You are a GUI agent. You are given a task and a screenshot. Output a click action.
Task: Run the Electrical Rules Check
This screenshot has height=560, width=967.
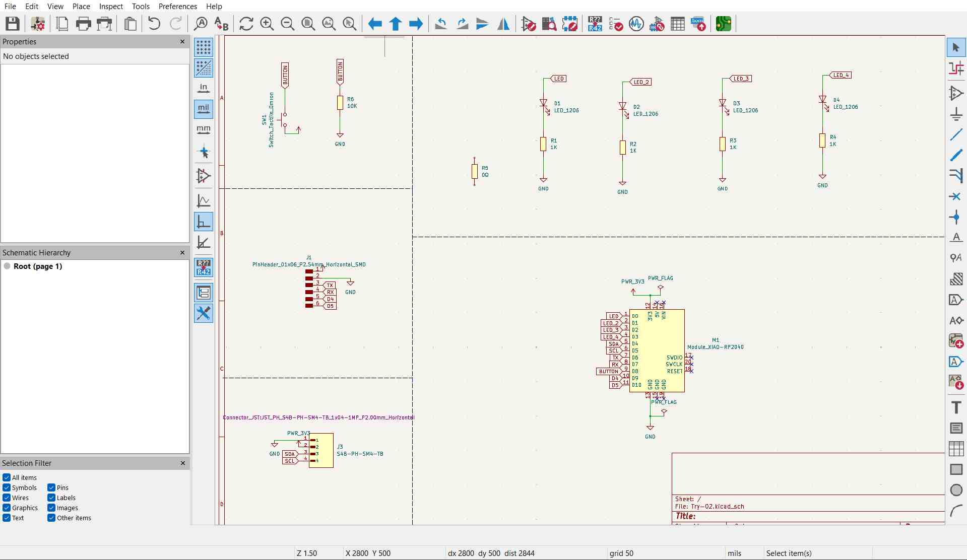click(x=616, y=24)
